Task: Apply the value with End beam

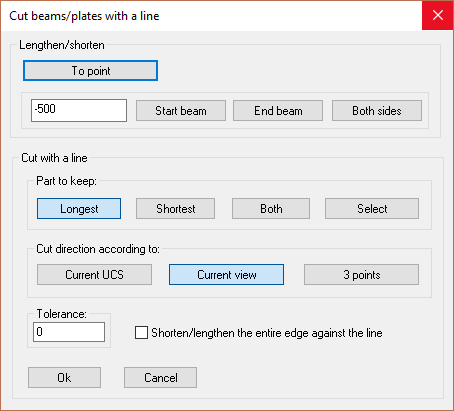Action: click(x=278, y=111)
